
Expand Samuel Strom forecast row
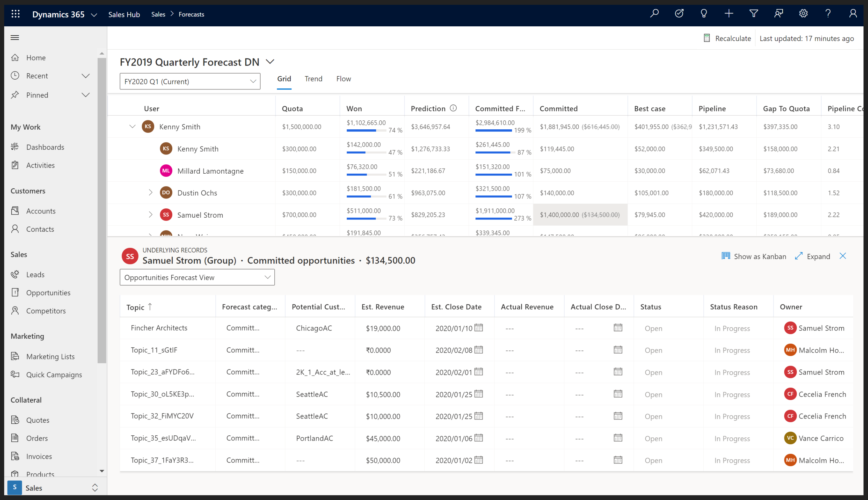pos(150,215)
